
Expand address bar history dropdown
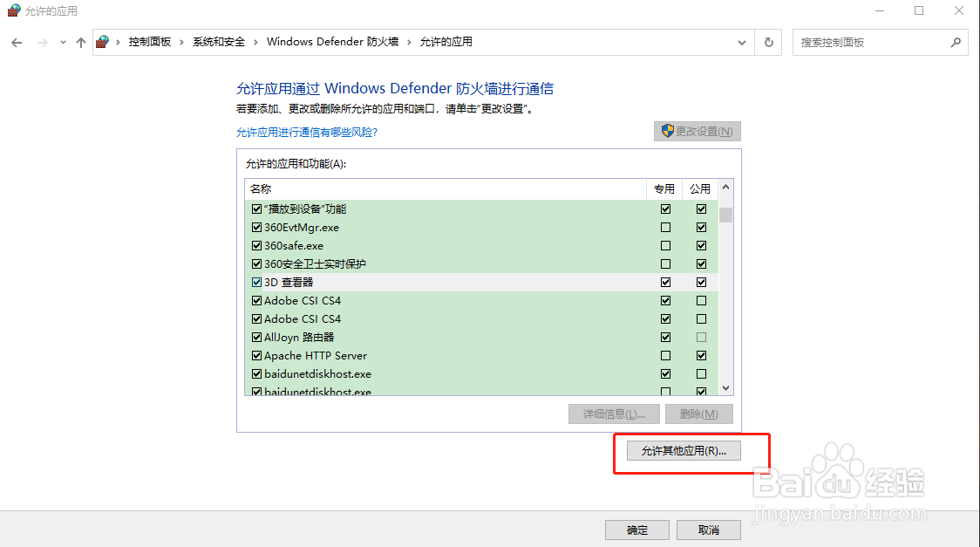(x=742, y=43)
